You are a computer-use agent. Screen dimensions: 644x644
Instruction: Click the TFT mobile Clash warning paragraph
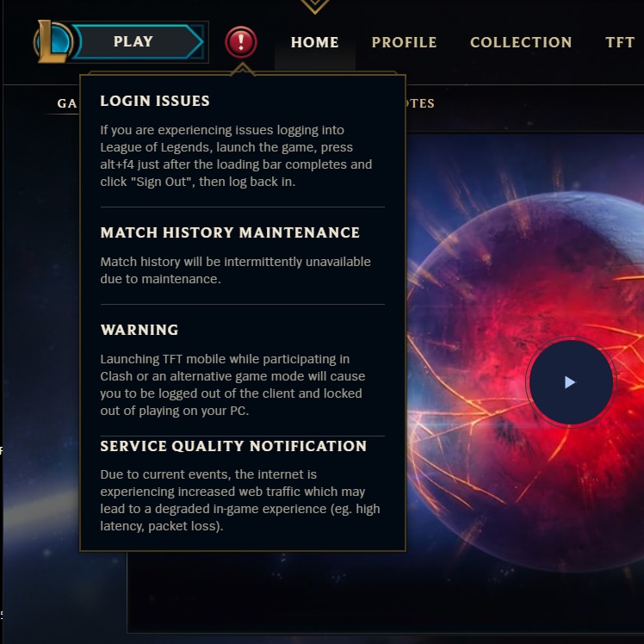(x=232, y=385)
